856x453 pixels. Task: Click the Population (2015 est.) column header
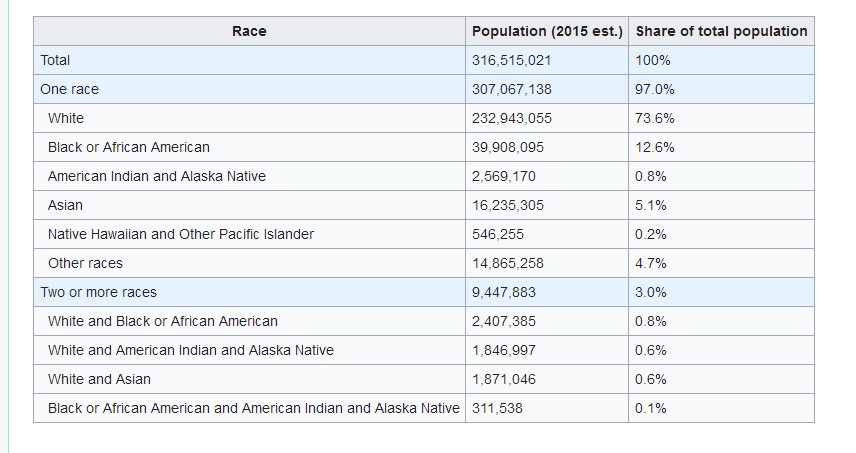(547, 31)
